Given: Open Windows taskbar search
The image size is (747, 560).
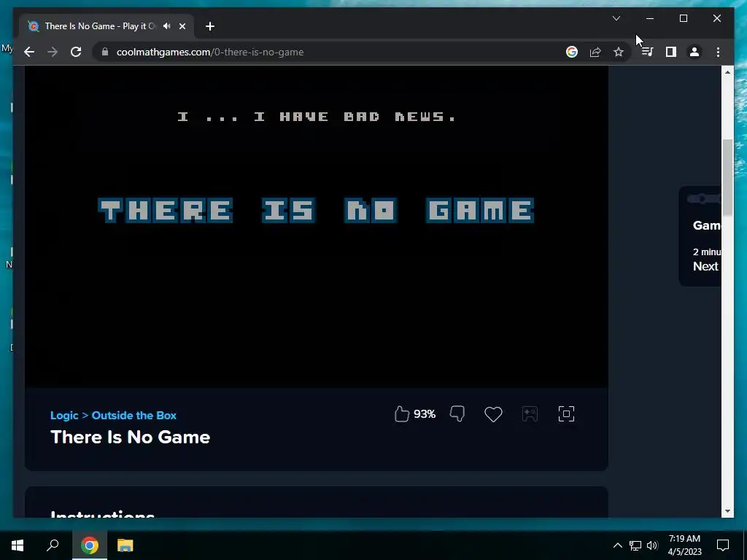Looking at the screenshot, I should pyautogui.click(x=53, y=545).
